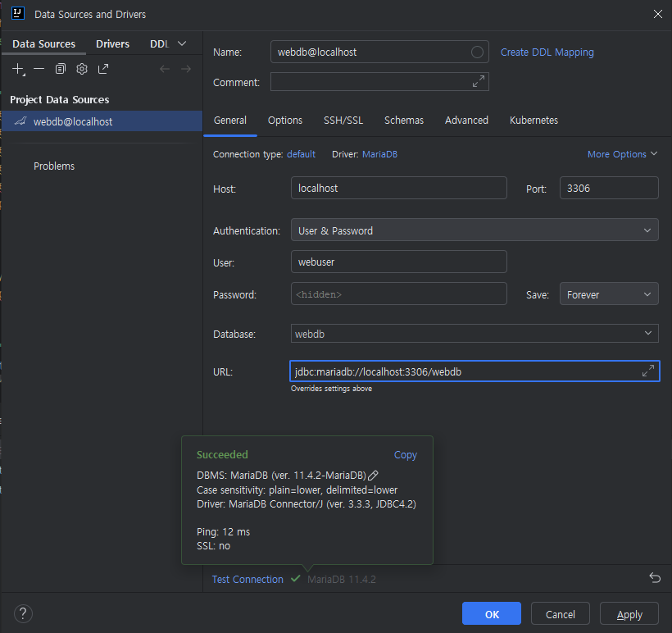The width and height of the screenshot is (672, 633).
Task: Click the revert changes arrow icon
Action: tap(655, 578)
